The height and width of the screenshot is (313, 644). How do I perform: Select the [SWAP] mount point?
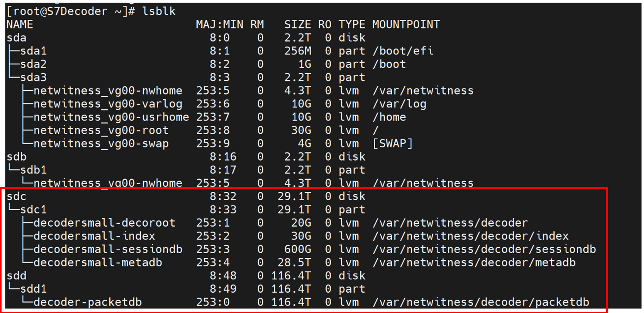[x=393, y=144]
